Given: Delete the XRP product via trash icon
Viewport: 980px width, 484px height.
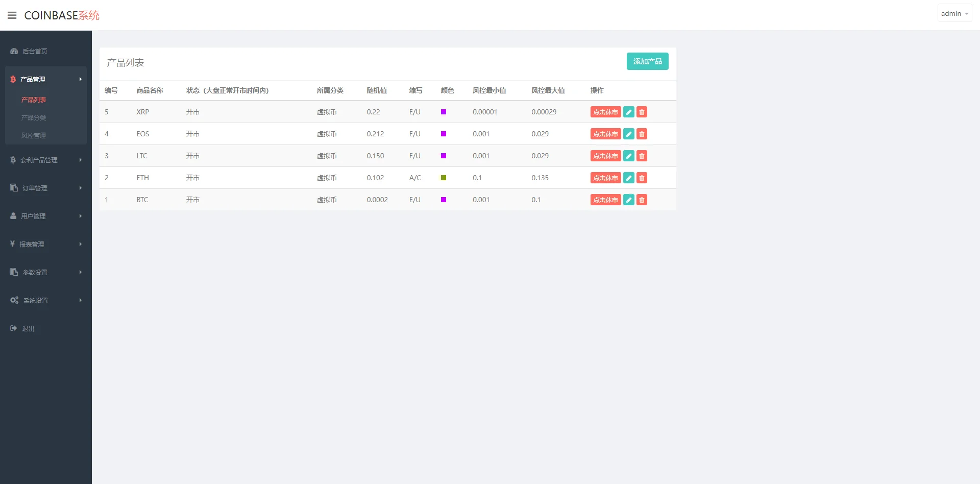Looking at the screenshot, I should pos(642,112).
